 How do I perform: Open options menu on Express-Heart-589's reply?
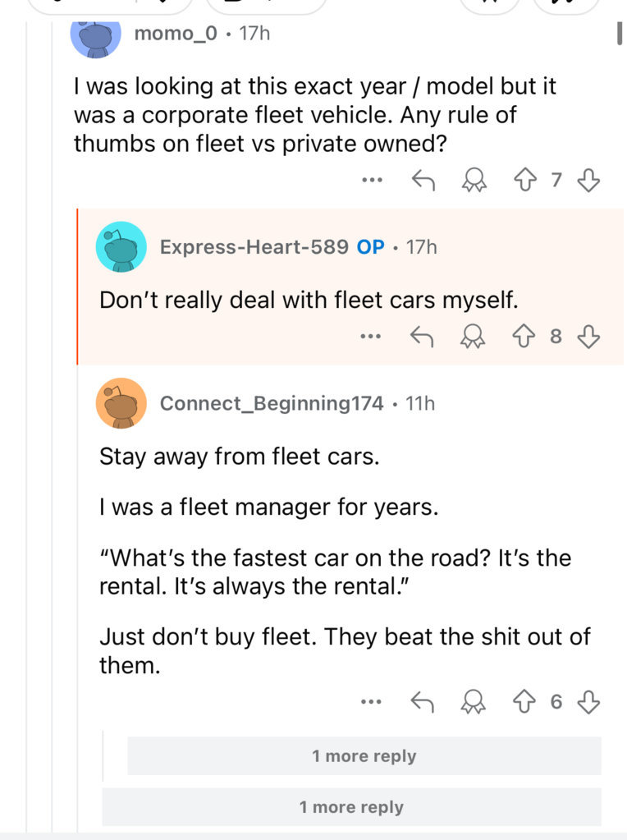click(x=370, y=337)
